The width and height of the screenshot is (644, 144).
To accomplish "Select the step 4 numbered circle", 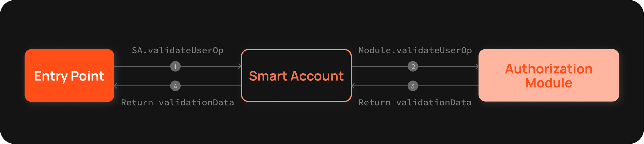I will [x=175, y=86].
